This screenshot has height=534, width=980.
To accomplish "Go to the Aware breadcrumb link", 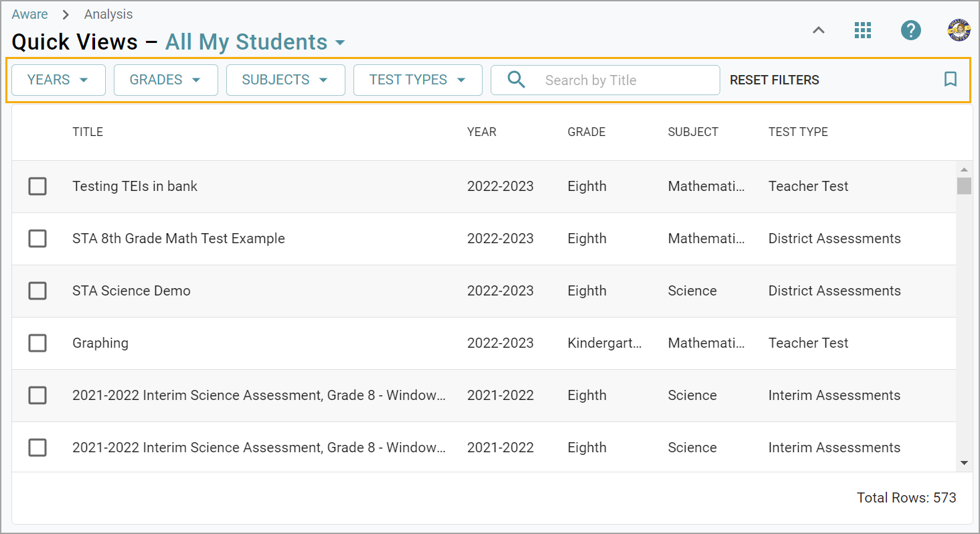I will 29,14.
